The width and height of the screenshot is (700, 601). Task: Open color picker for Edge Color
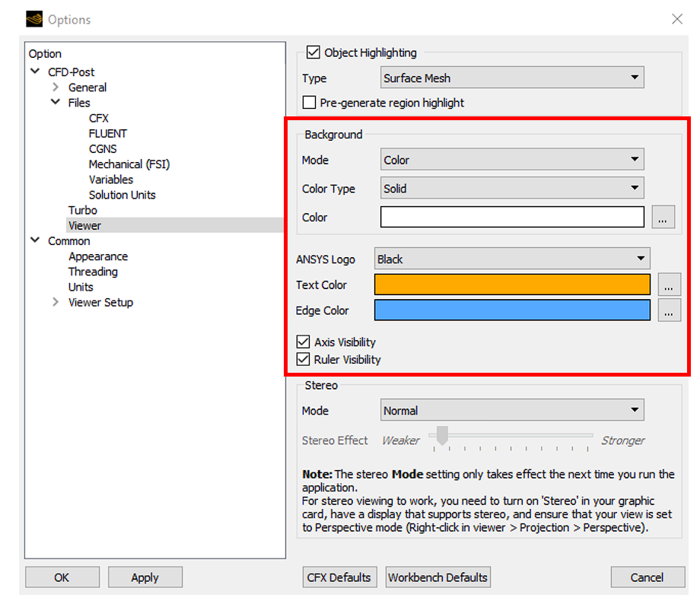pos(670,310)
